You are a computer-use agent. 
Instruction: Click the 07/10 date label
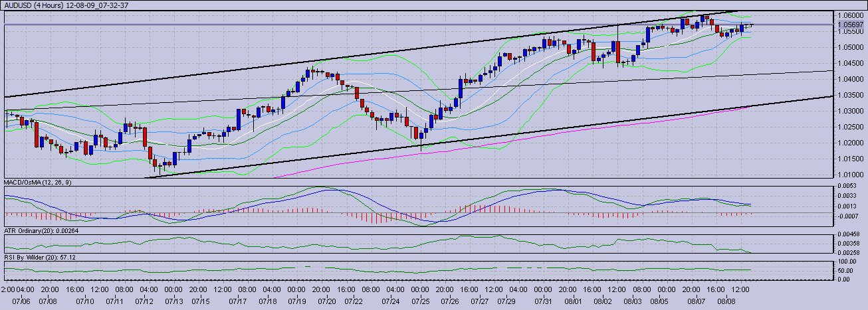86,301
